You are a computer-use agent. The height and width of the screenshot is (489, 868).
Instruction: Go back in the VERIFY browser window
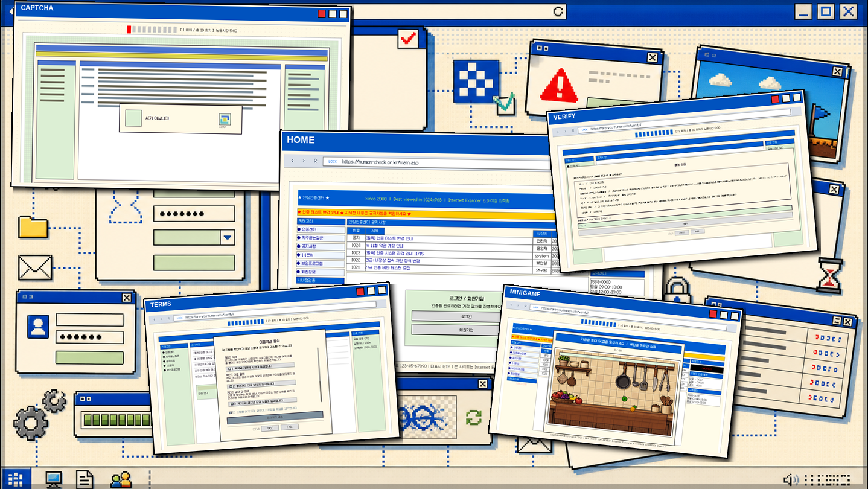558,130
